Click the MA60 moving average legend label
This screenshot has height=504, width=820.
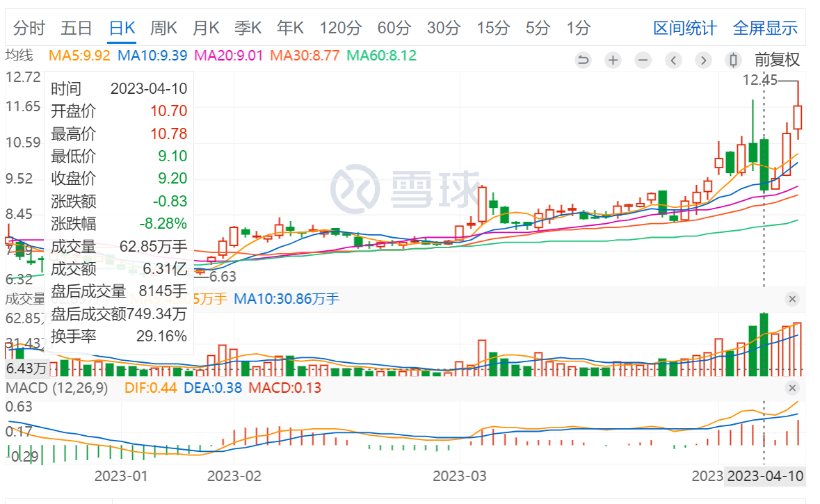381,56
